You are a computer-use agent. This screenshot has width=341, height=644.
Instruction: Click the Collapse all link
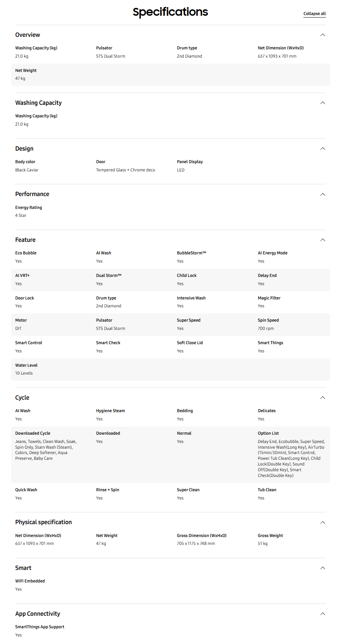(314, 14)
